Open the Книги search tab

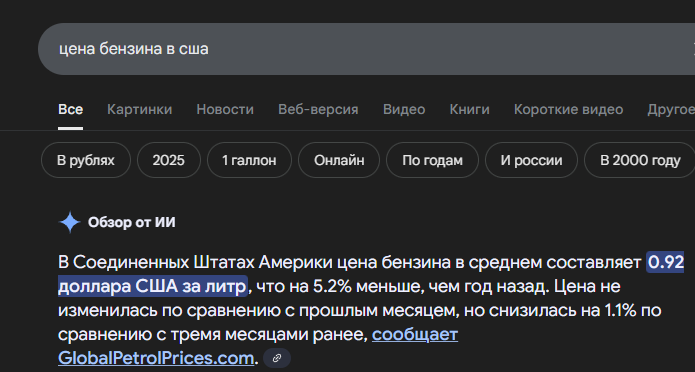point(469,110)
